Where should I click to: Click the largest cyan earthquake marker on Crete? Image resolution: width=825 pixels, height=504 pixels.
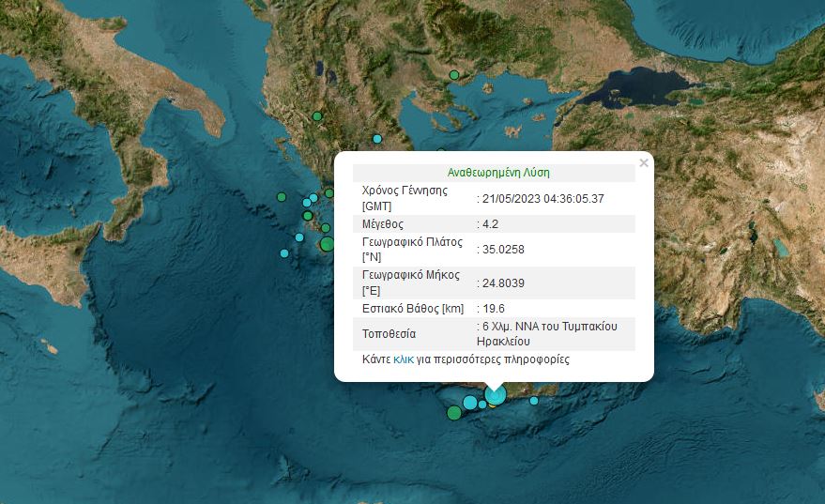(495, 394)
